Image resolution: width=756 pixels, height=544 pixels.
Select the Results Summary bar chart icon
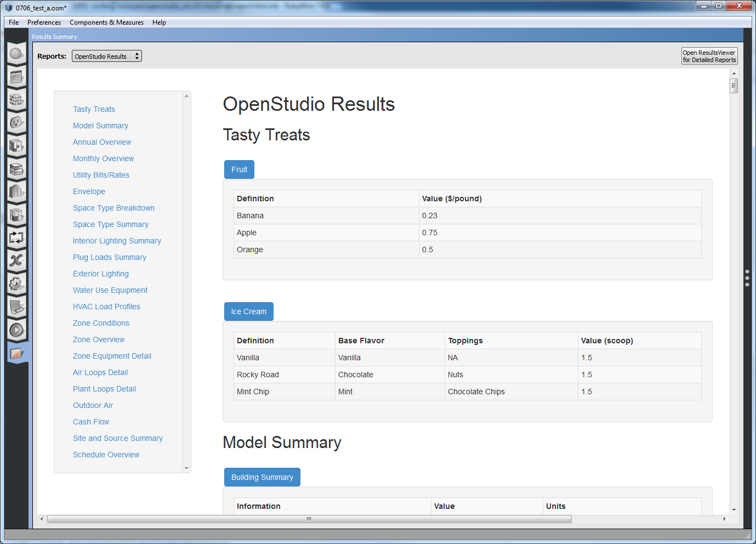tap(16, 353)
